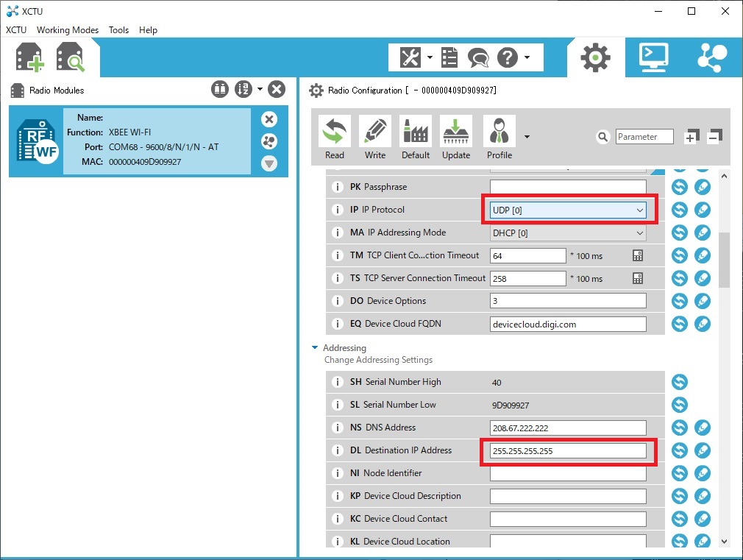Click info icon for PK Passphrase
The image size is (743, 560).
click(338, 187)
